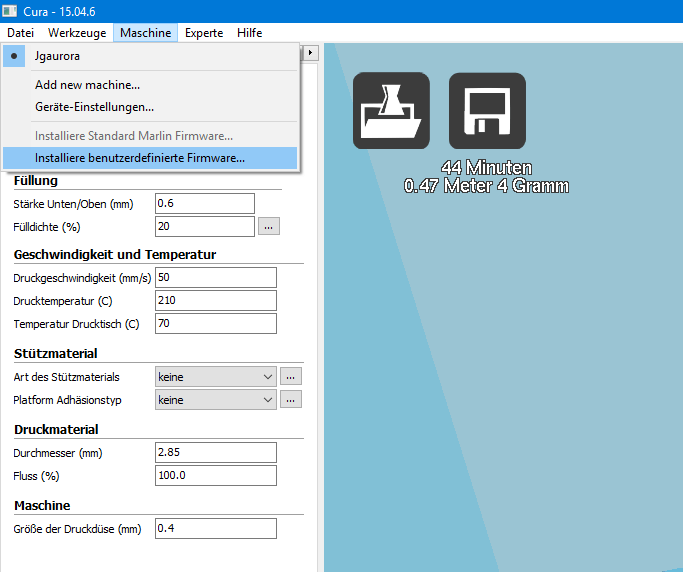Click the Stärke Unten/Oben input field
The image size is (683, 572).
pyautogui.click(x=205, y=203)
